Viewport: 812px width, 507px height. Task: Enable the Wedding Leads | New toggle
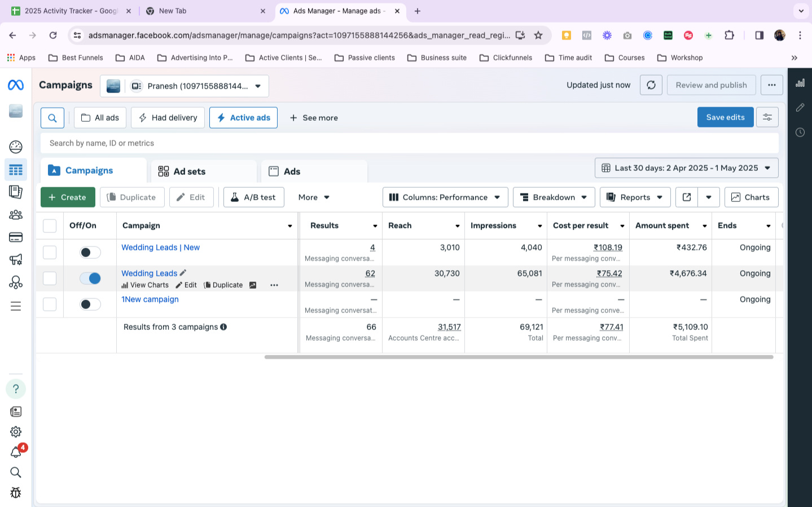pyautogui.click(x=90, y=252)
